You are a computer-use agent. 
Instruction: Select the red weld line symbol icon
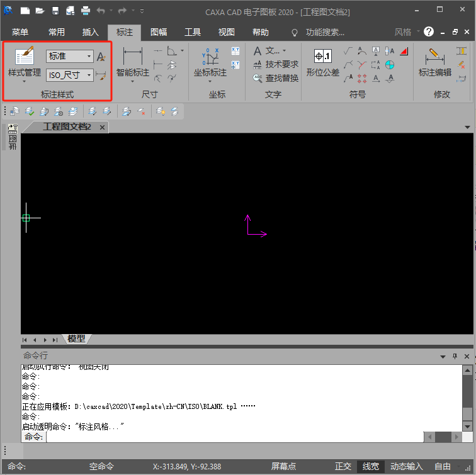tap(362, 65)
